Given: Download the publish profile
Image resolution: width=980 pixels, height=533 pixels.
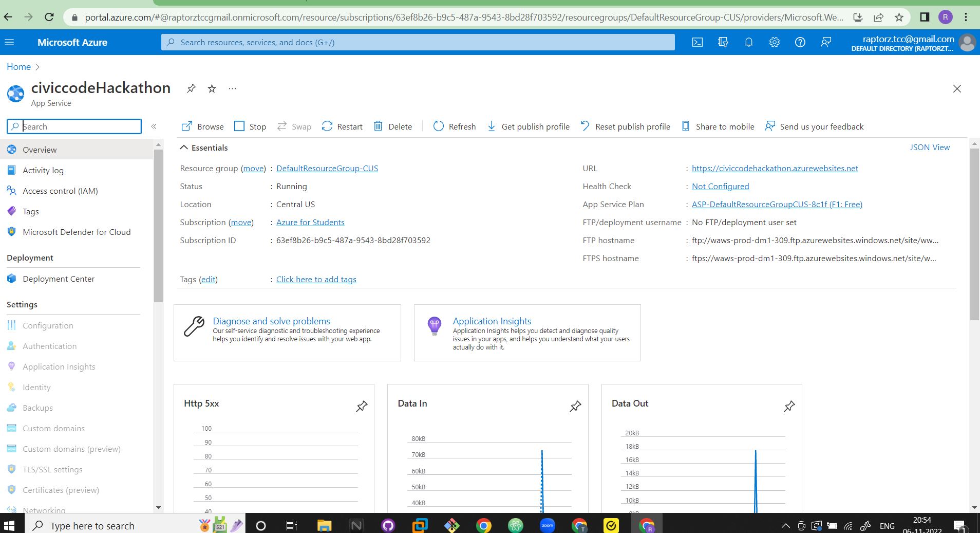Looking at the screenshot, I should (x=528, y=126).
